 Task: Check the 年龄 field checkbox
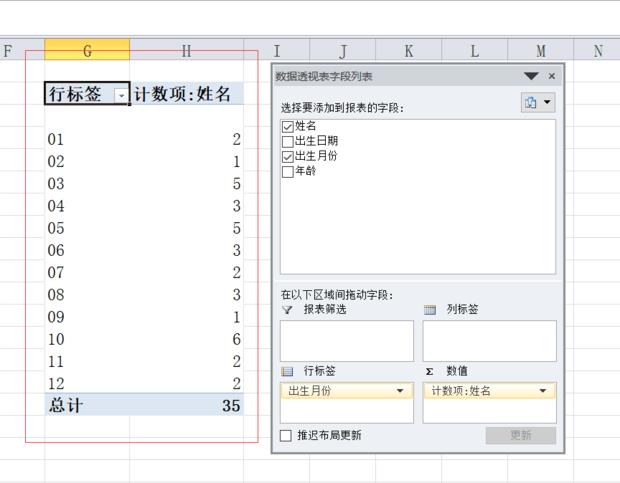pyautogui.click(x=288, y=172)
